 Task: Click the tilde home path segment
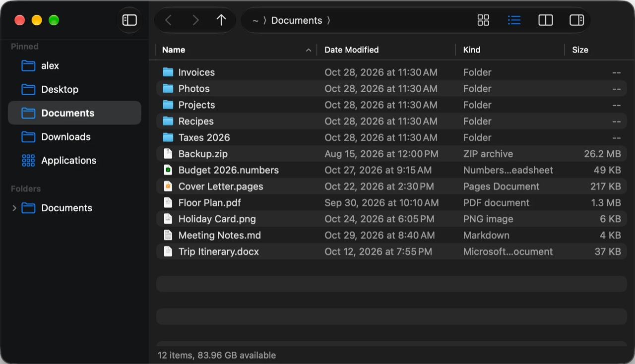click(255, 20)
